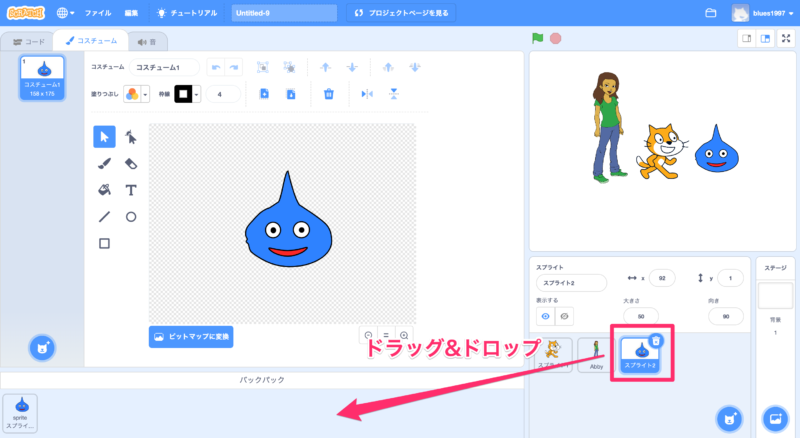Select the Reshape tool
This screenshot has width=800, height=438.
131,137
